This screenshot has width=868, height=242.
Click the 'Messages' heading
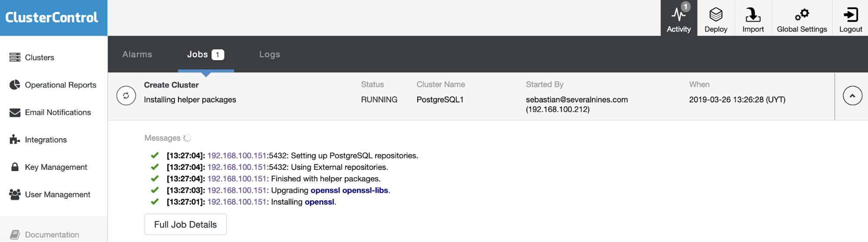(x=162, y=138)
